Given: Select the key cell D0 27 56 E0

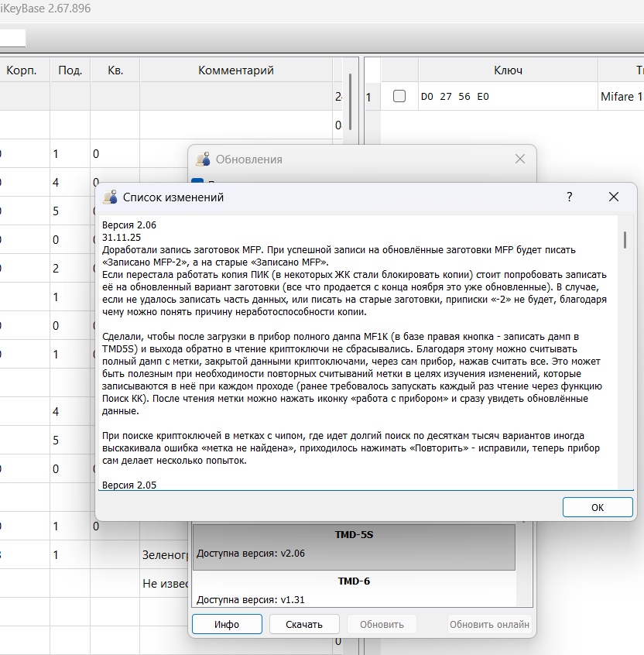Looking at the screenshot, I should pos(455,97).
